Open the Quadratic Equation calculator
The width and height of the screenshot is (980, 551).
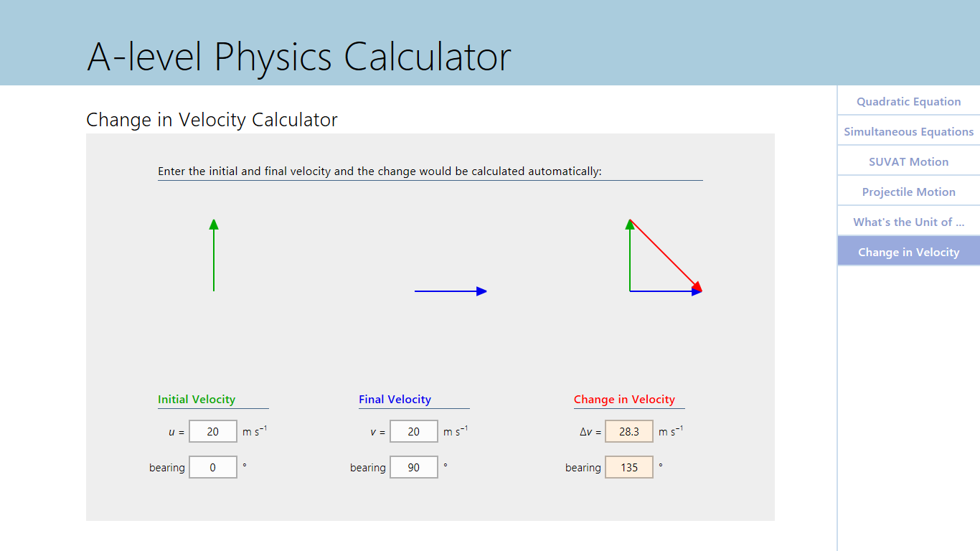(x=908, y=101)
